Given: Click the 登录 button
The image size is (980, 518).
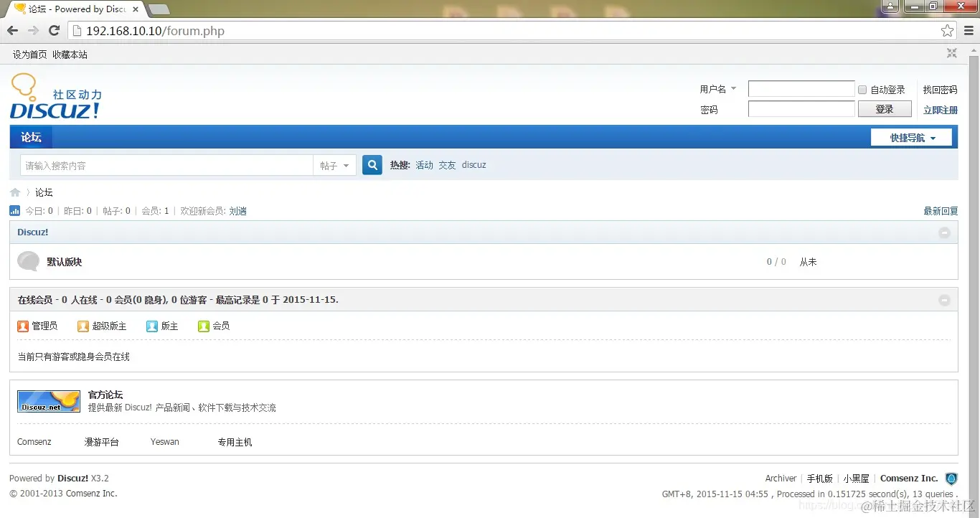Looking at the screenshot, I should point(885,109).
